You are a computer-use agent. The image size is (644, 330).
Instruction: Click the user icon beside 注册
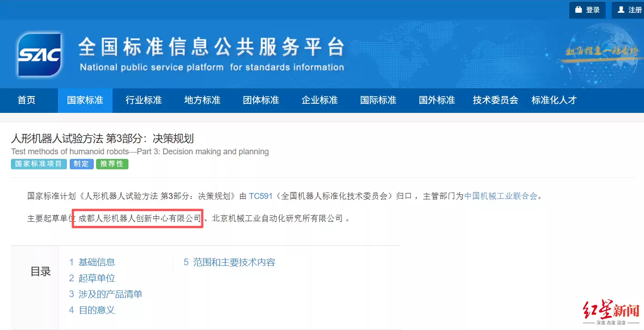[621, 10]
